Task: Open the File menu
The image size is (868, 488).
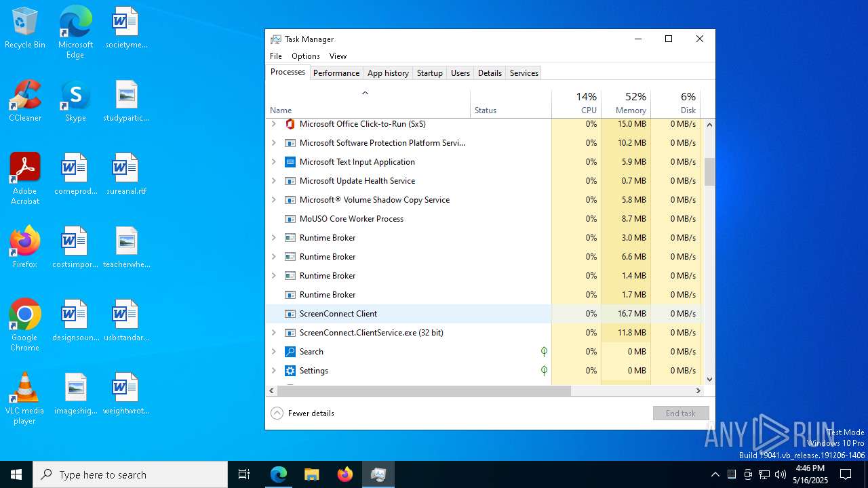Action: 276,56
